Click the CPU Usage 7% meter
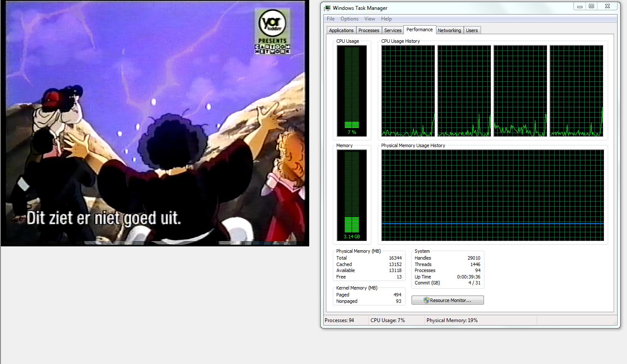The width and height of the screenshot is (627, 364). click(x=352, y=91)
